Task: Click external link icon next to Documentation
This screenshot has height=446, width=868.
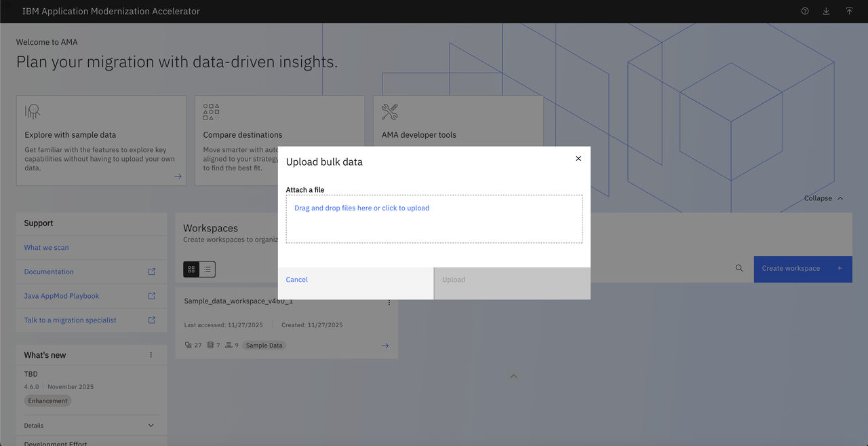Action: 151,272
